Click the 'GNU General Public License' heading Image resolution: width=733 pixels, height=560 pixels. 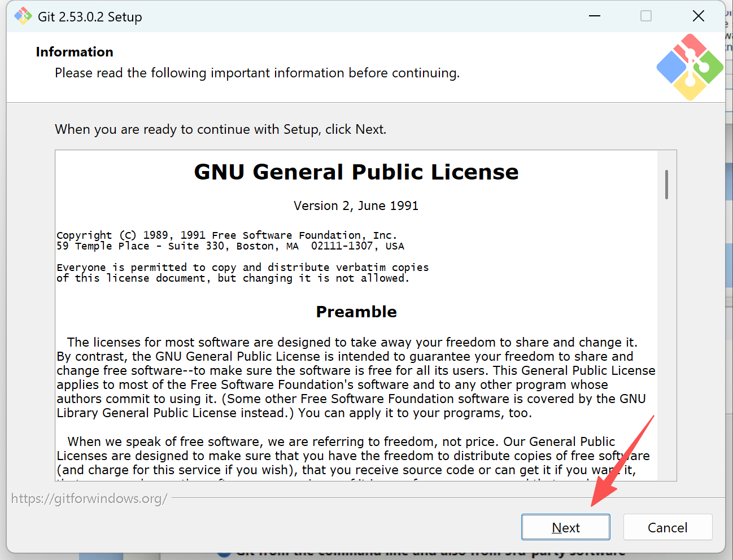pos(356,172)
